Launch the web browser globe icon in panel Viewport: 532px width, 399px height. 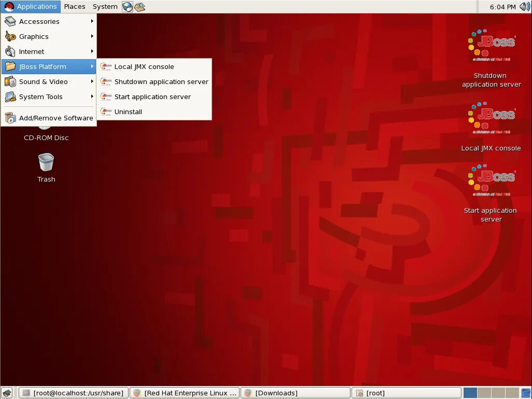click(128, 7)
